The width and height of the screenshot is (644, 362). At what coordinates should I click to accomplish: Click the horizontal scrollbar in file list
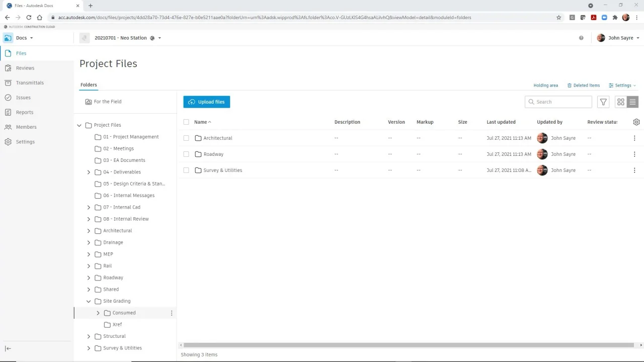pos(408,345)
